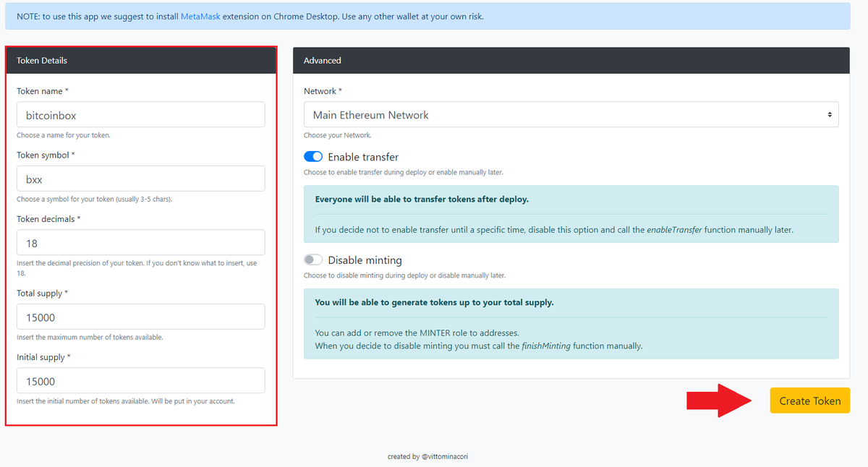Focus the Token decimals field
Viewport: 868px width, 467px height.
[140, 243]
